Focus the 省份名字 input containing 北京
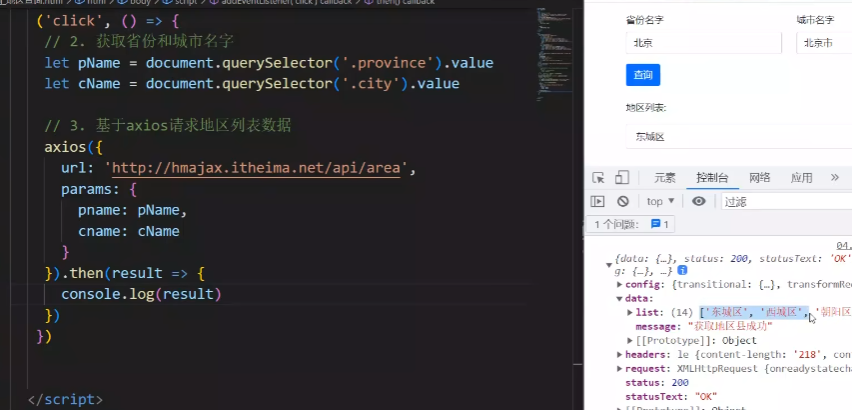 pos(704,43)
